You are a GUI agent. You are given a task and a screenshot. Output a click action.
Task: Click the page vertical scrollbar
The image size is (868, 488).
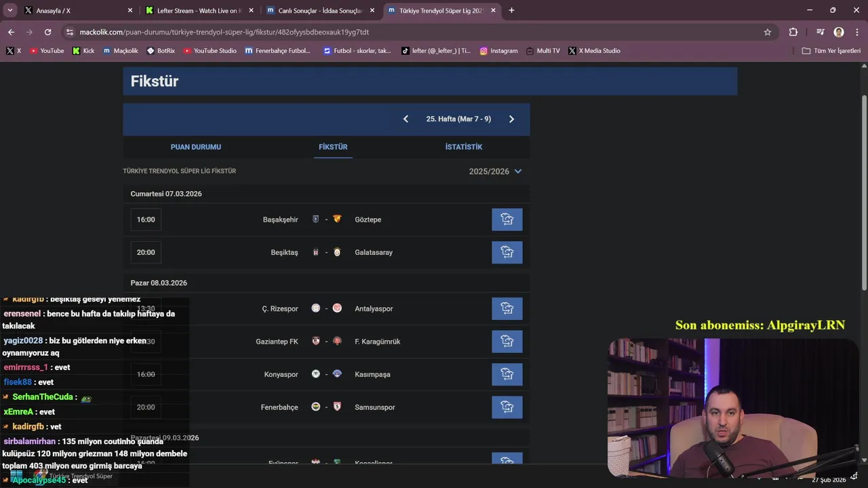point(864,193)
